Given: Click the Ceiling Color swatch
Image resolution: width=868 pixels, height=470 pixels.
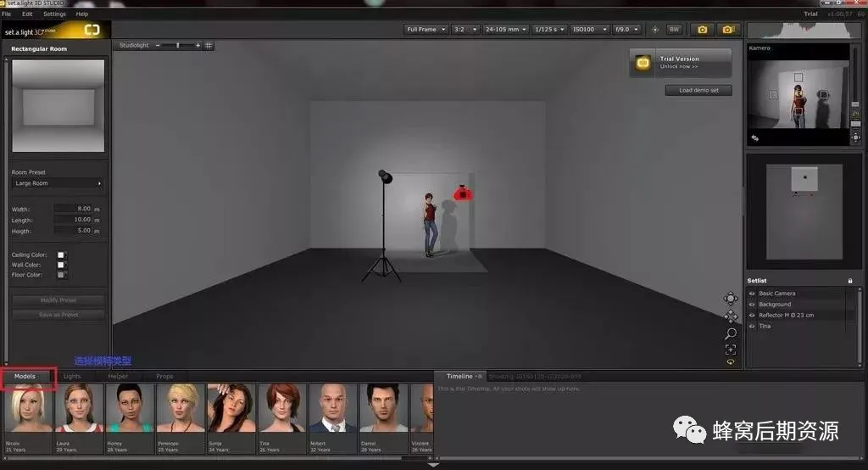Looking at the screenshot, I should 61,255.
